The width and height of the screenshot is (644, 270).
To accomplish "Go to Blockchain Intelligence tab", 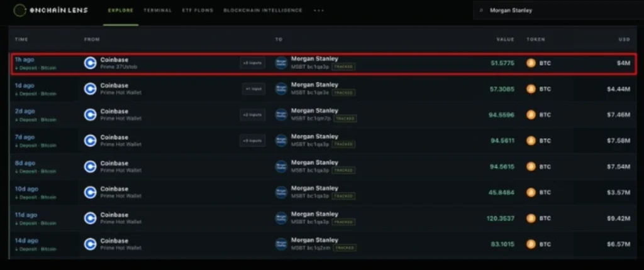I will (263, 11).
